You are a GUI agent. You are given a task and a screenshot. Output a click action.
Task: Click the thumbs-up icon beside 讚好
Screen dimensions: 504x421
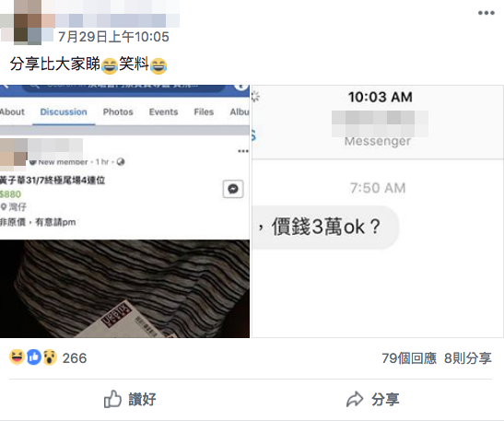click(112, 399)
